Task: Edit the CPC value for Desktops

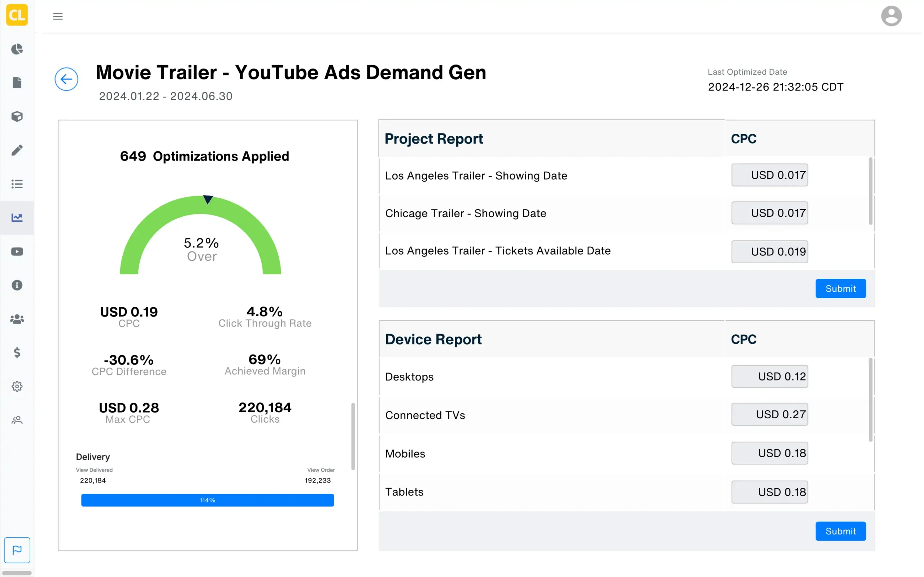Action: pos(770,376)
